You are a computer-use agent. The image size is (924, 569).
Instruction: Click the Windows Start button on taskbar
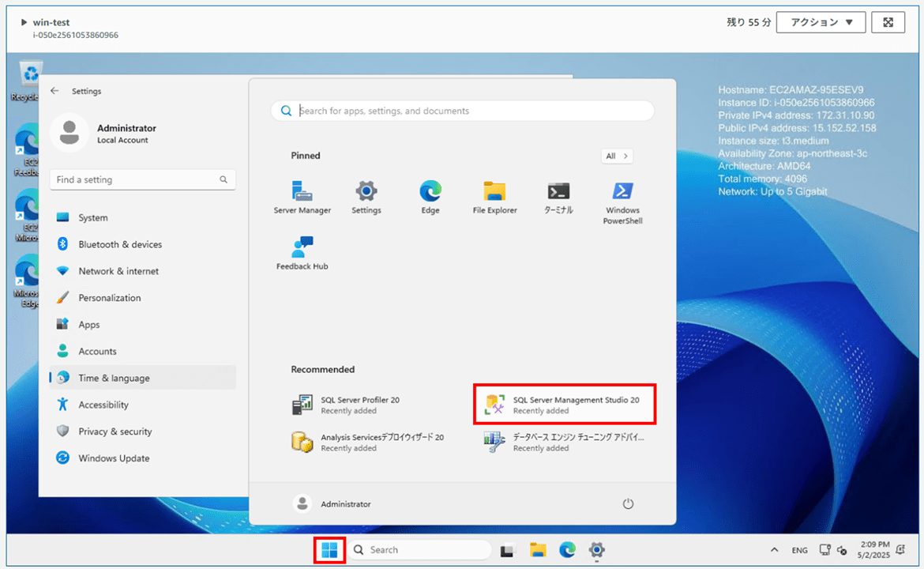[x=329, y=550]
